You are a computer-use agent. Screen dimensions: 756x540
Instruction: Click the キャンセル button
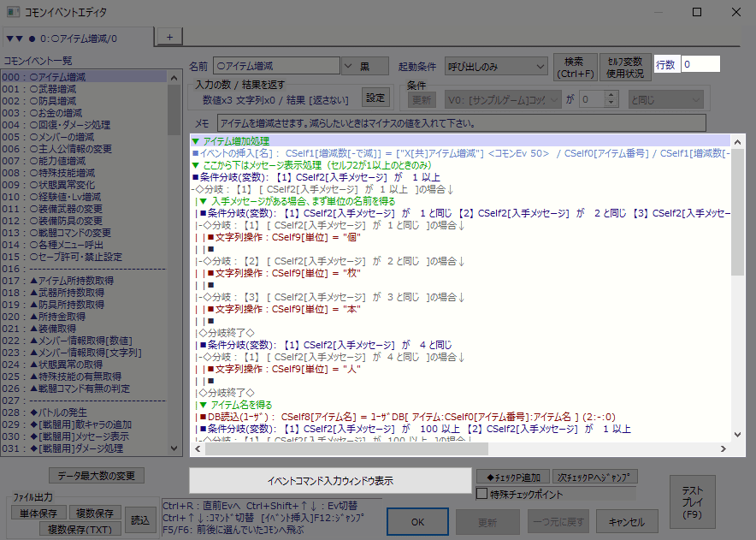(626, 522)
